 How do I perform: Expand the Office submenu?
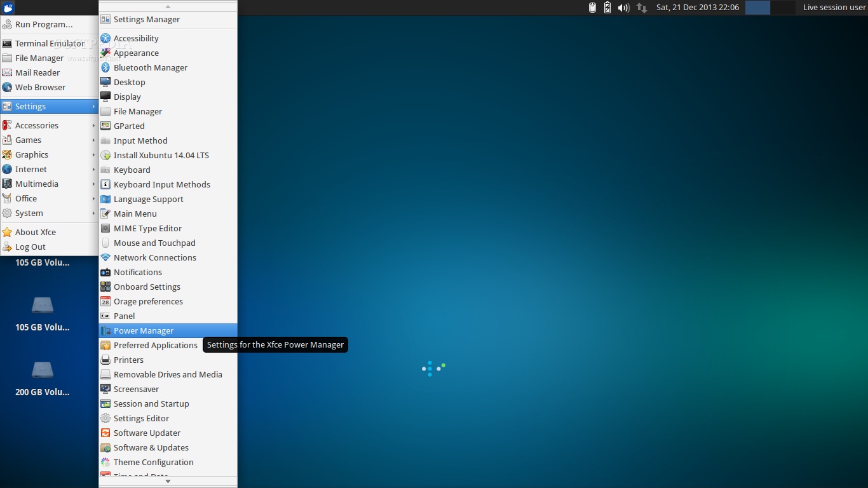(49, 198)
